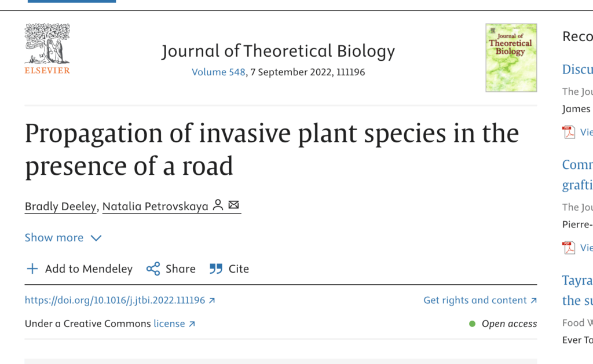Click the author person icon
Image resolution: width=593 pixels, height=364 pixels.
click(218, 205)
